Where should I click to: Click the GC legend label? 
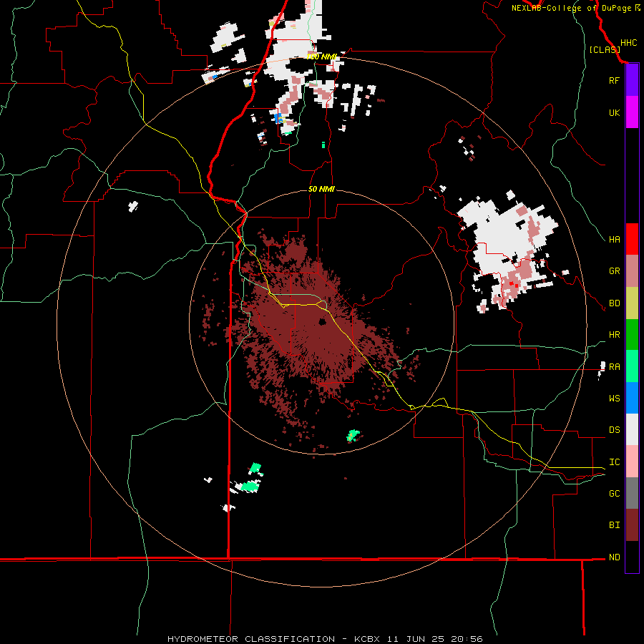click(614, 494)
